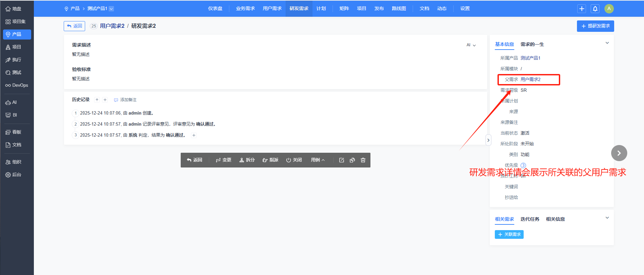The width and height of the screenshot is (644, 275).
Task: Switch to the 相关需求 tab
Action: pos(504,219)
